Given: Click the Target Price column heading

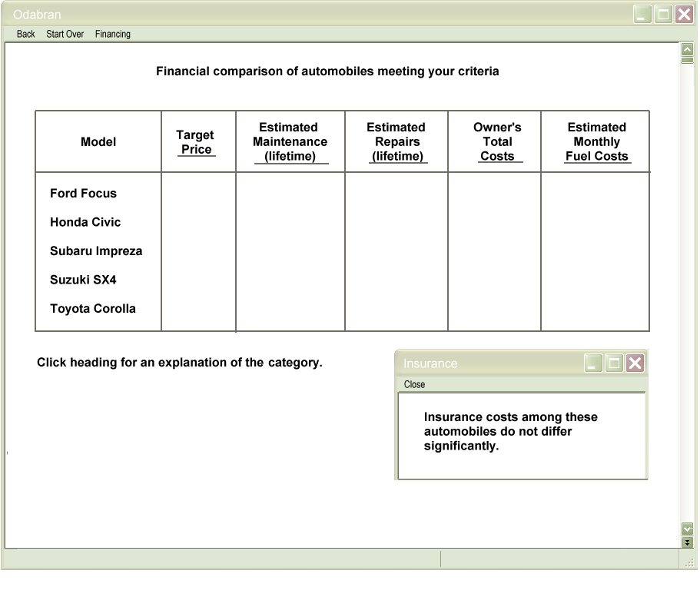Looking at the screenshot, I should [x=195, y=141].
